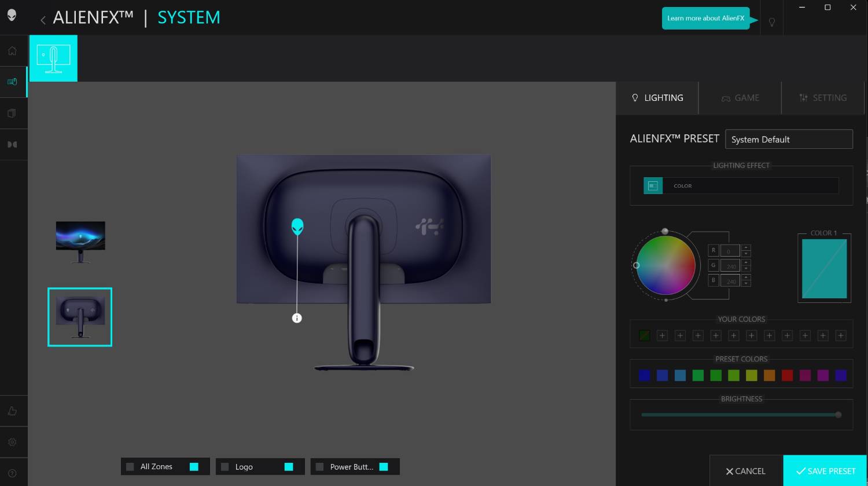Click the G value input field
The image size is (868, 486).
pyautogui.click(x=730, y=266)
